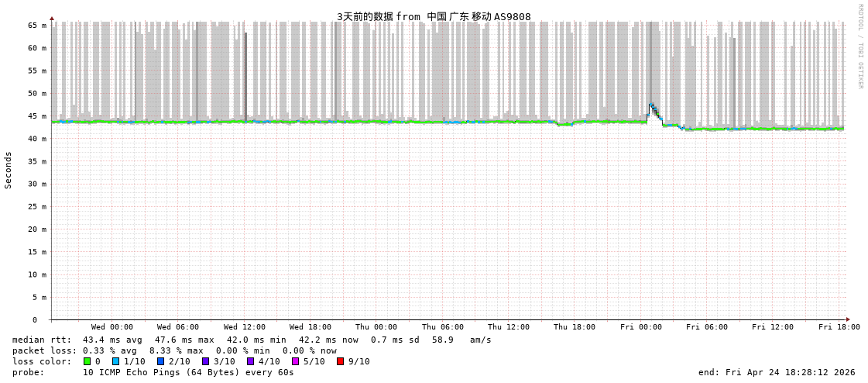Click the blue 2/10 loss color swatch
The height and width of the screenshot is (383, 868).
coord(160,361)
